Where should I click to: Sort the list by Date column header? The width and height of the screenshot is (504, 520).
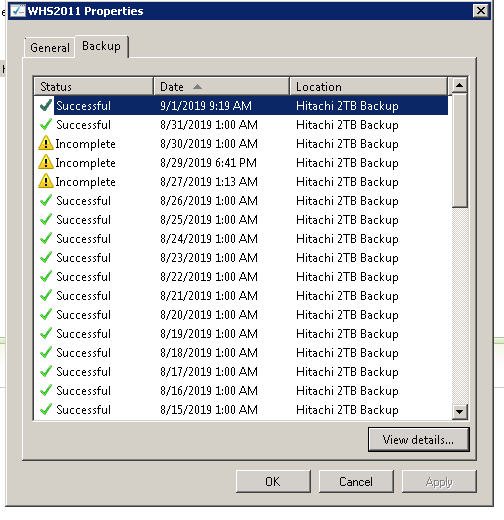point(221,87)
